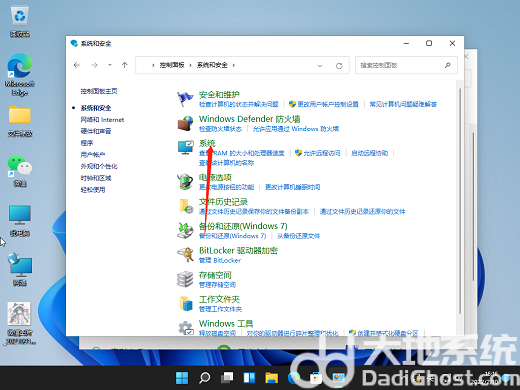The image size is (520, 390).
Task: Click 允许应用通过 Windows 防火墙 link
Action: [x=296, y=129]
